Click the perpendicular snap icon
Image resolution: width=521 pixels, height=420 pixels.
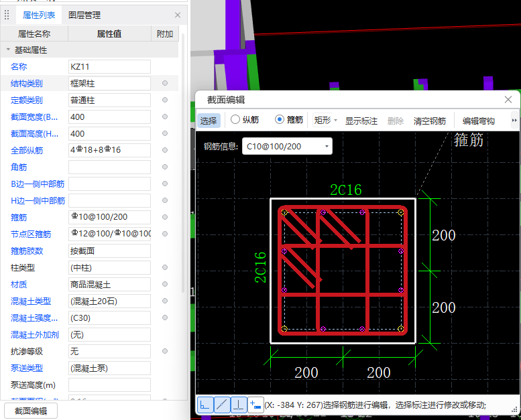(239, 405)
